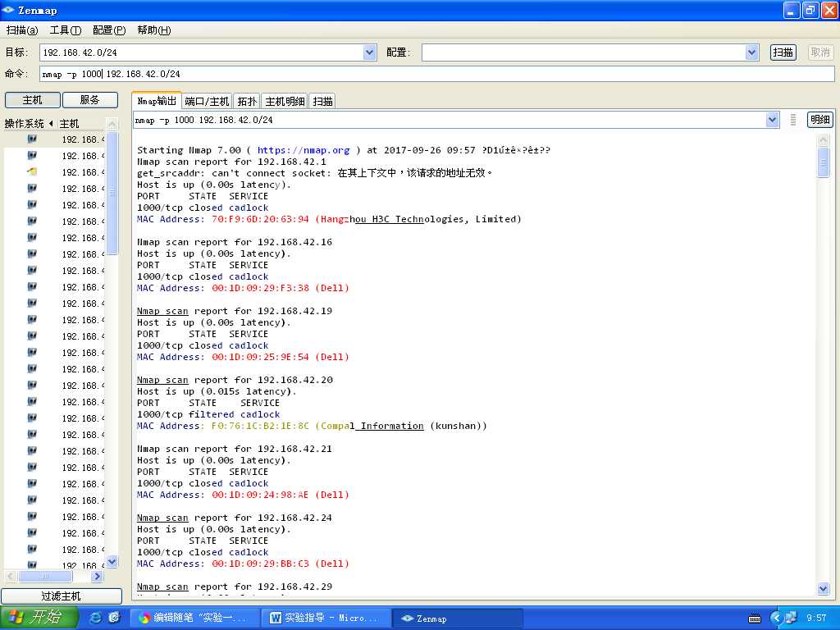This screenshot has height=630, width=840.
Task: Start scan with the 扫描 button
Action: [783, 52]
